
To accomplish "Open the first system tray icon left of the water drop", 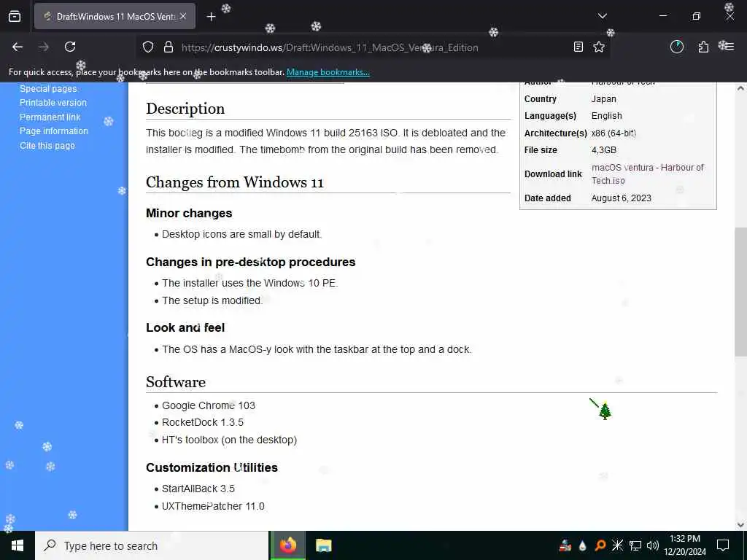I will (565, 545).
